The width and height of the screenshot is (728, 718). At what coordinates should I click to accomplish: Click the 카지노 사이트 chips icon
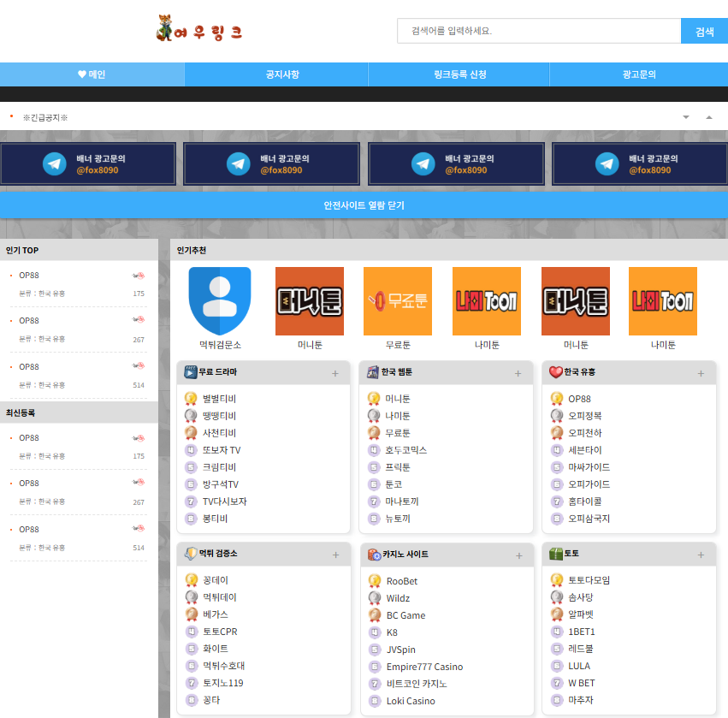[374, 554]
